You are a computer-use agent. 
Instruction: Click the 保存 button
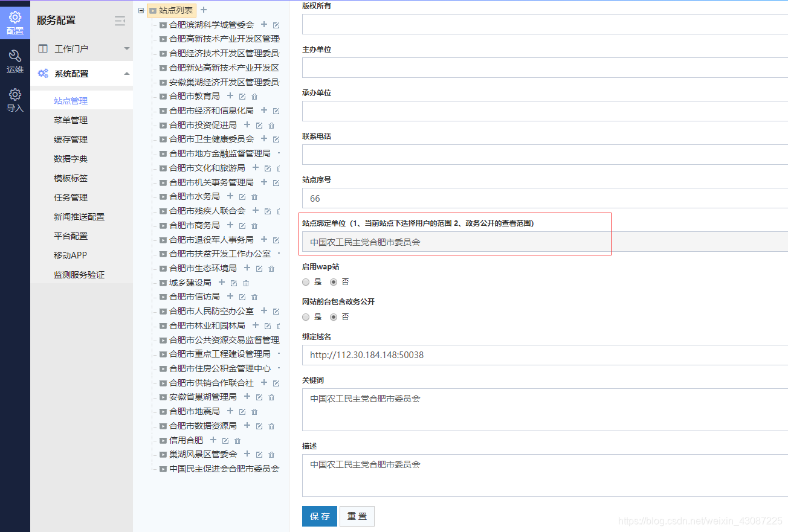click(x=320, y=516)
